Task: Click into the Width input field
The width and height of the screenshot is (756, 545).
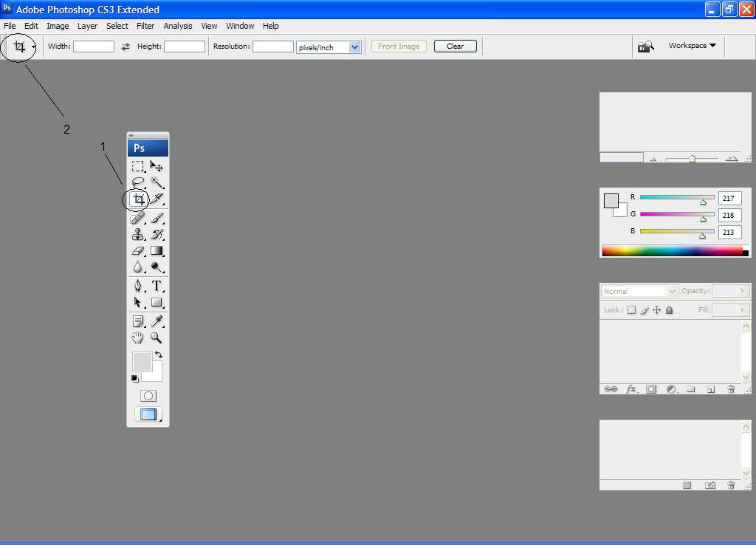Action: click(94, 47)
